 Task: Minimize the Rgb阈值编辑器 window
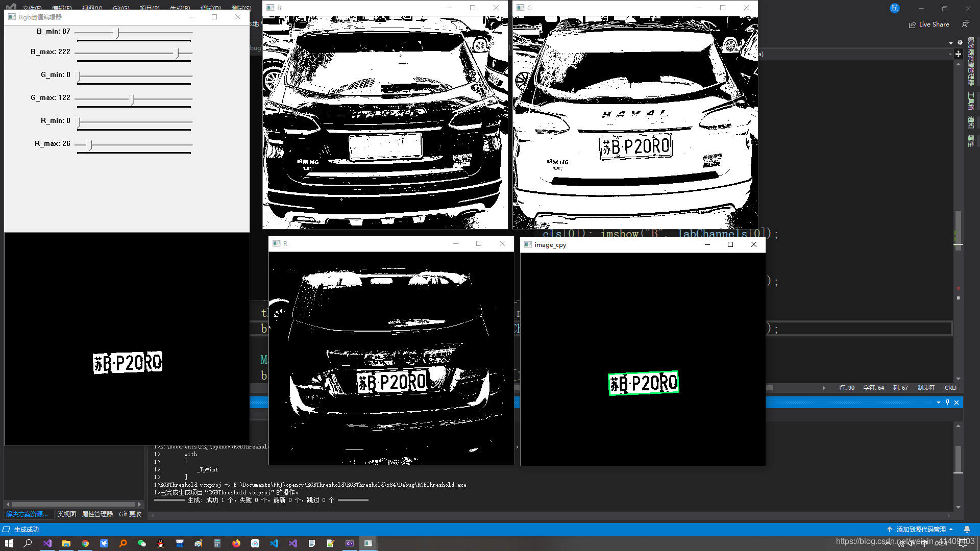click(x=191, y=17)
